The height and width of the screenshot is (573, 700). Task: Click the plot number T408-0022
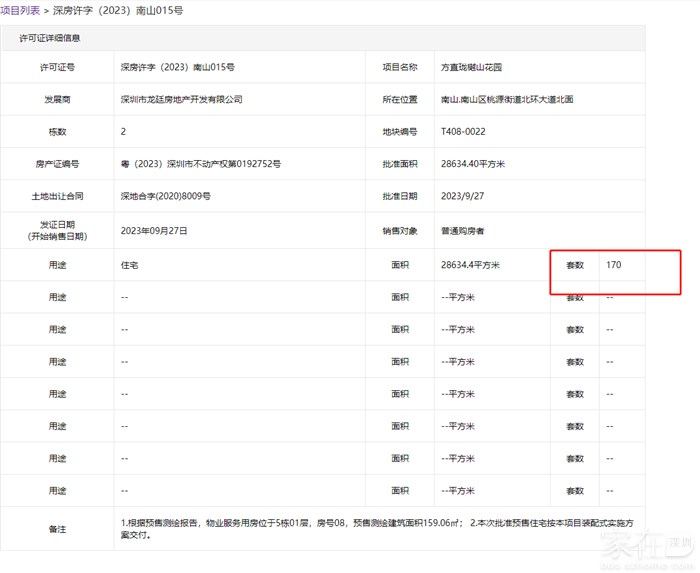click(x=465, y=132)
